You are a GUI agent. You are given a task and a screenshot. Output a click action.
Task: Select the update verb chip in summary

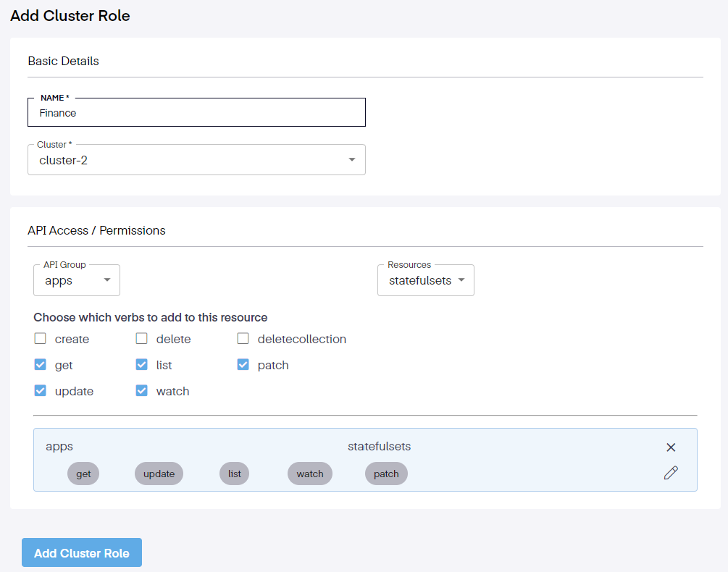click(x=159, y=474)
